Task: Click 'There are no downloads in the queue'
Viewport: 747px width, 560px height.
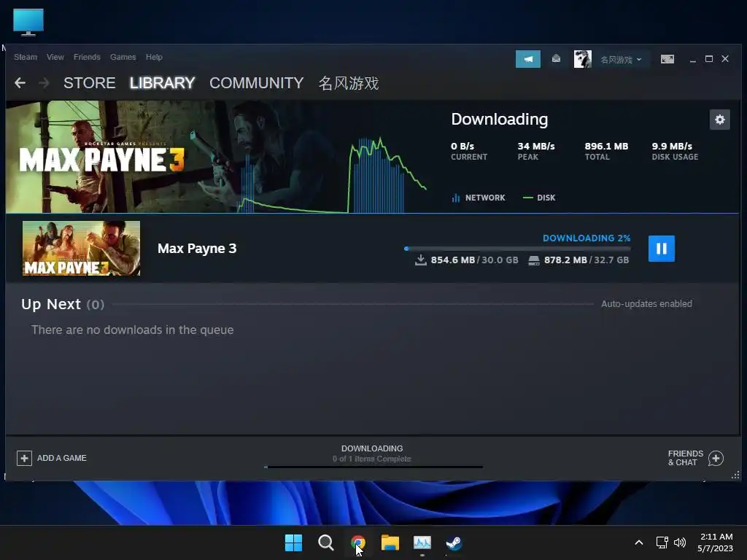Action: pyautogui.click(x=133, y=330)
